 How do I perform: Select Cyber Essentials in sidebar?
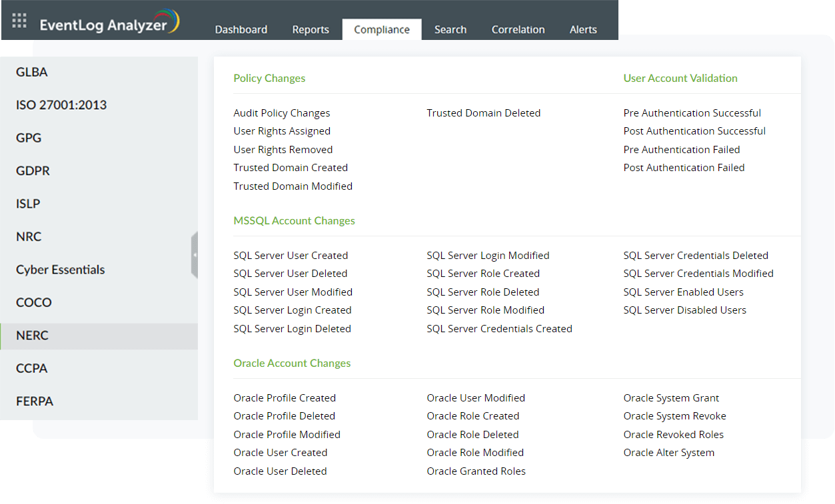tap(61, 270)
